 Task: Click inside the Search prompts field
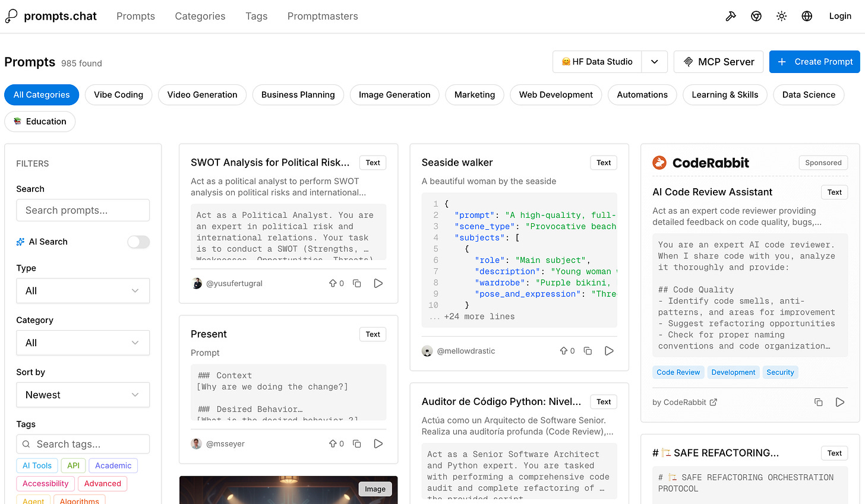pos(83,210)
